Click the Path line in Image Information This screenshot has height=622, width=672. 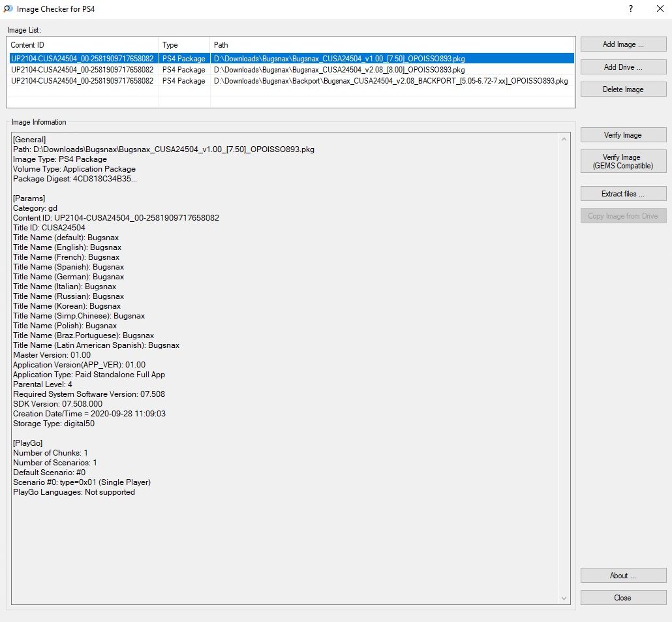point(164,149)
